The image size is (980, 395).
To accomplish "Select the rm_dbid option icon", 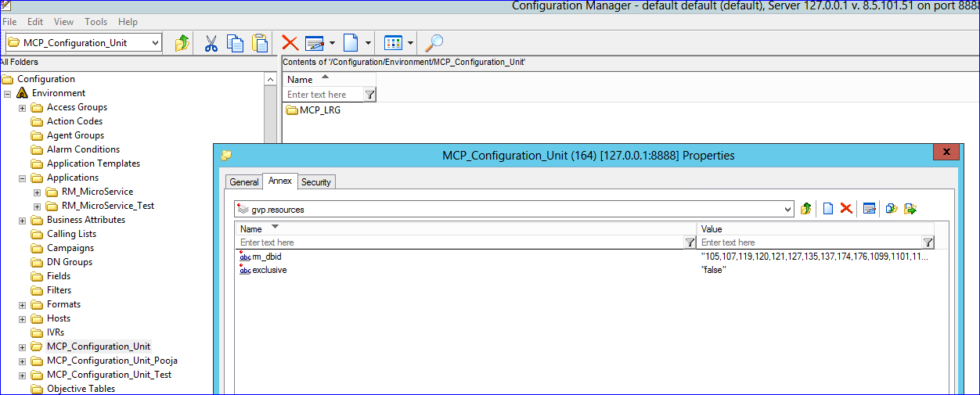I will click(x=245, y=256).
